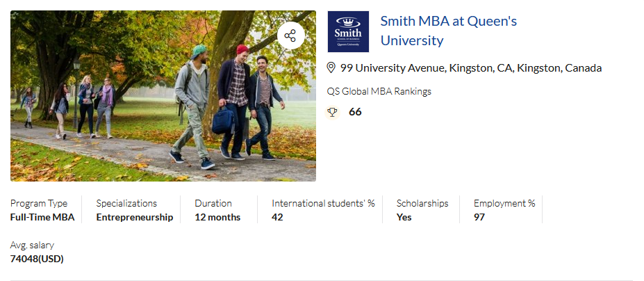This screenshot has width=644, height=281.
Task: Select the 99 University Avenue address text
Action: [470, 68]
